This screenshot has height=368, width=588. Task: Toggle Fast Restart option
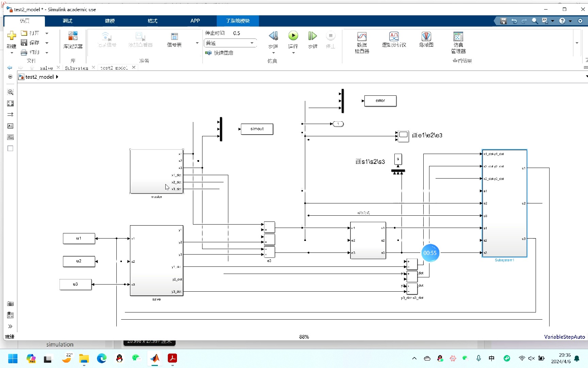pyautogui.click(x=219, y=53)
